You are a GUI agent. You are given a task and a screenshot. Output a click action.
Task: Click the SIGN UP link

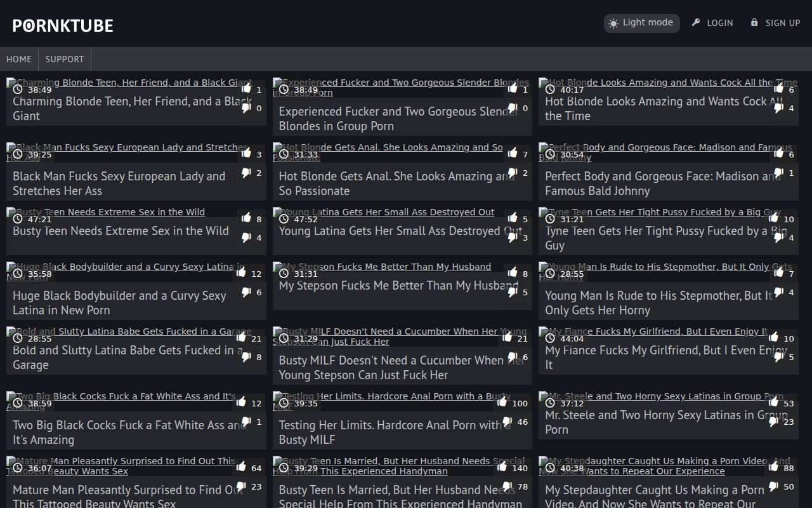782,23
